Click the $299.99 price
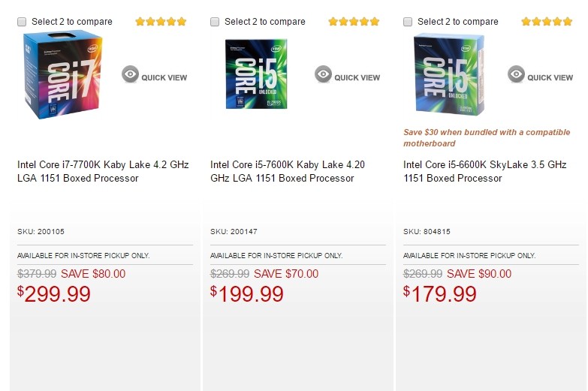 (54, 294)
